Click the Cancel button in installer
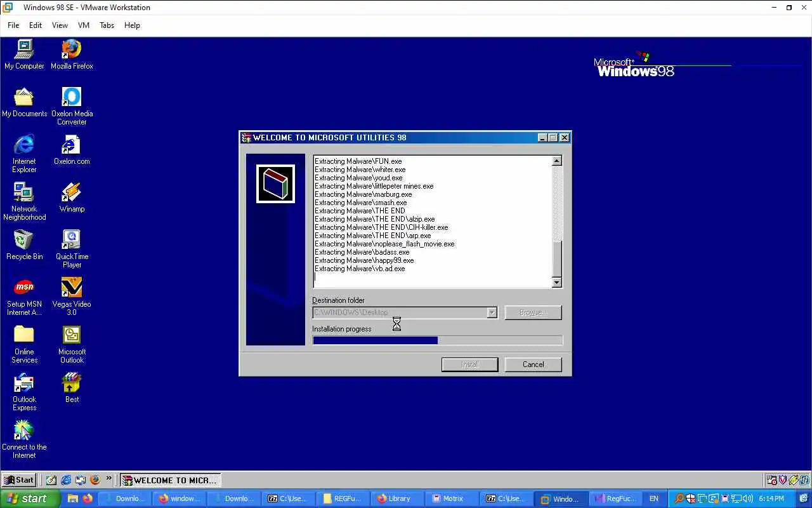Image resolution: width=812 pixels, height=508 pixels. 533,364
